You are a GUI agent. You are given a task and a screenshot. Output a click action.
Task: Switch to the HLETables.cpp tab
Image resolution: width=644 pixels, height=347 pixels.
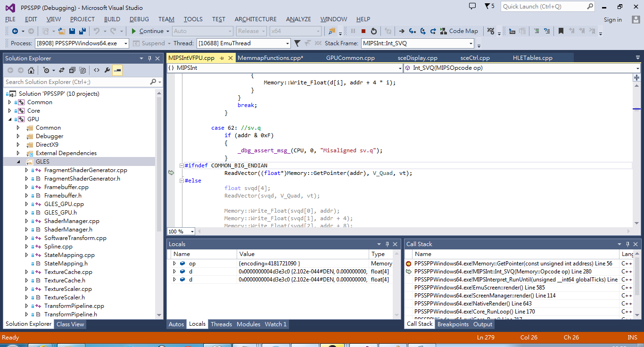[x=533, y=58]
